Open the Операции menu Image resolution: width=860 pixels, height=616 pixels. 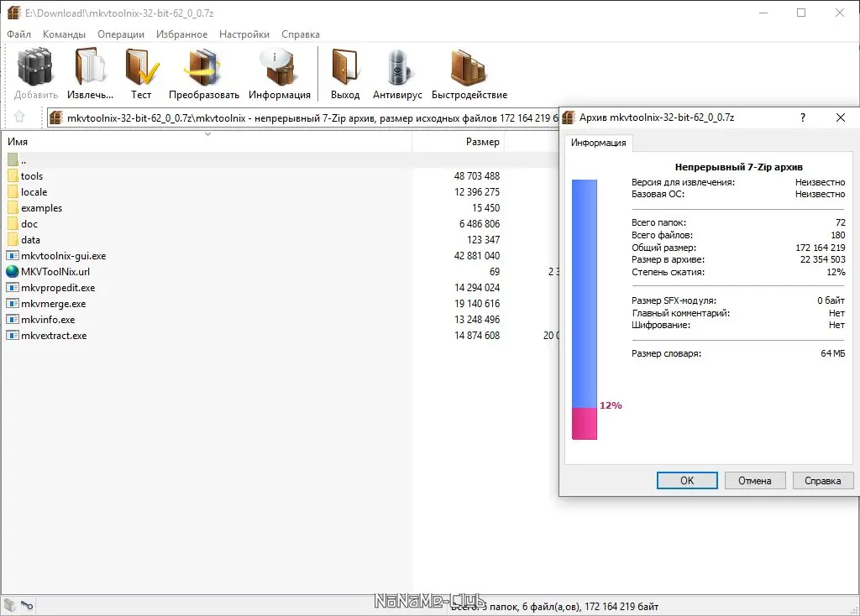121,34
